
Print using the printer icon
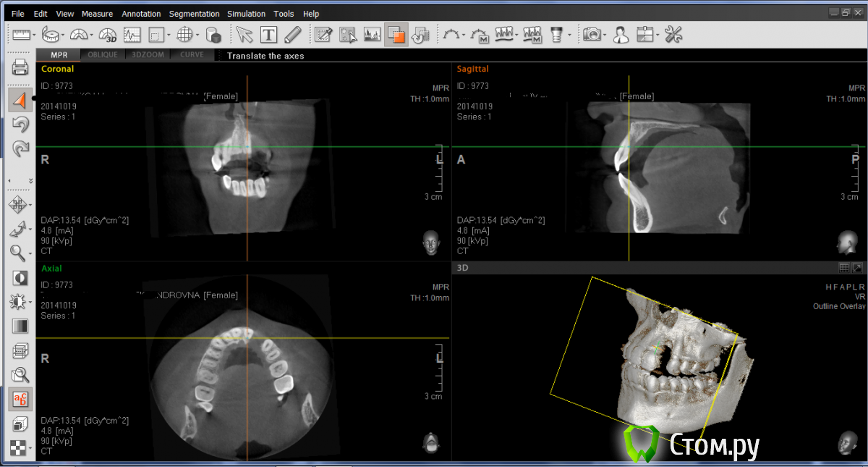20,68
